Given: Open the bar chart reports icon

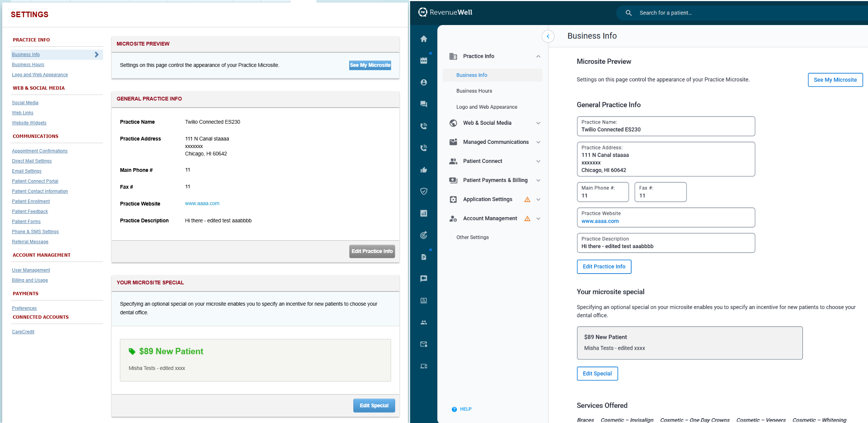Looking at the screenshot, I should click(x=424, y=213).
